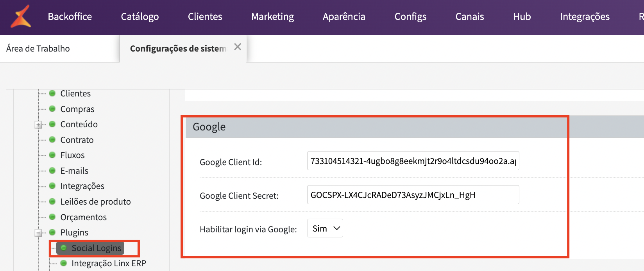
Task: Open the Clientes top menu
Action: [x=205, y=17]
